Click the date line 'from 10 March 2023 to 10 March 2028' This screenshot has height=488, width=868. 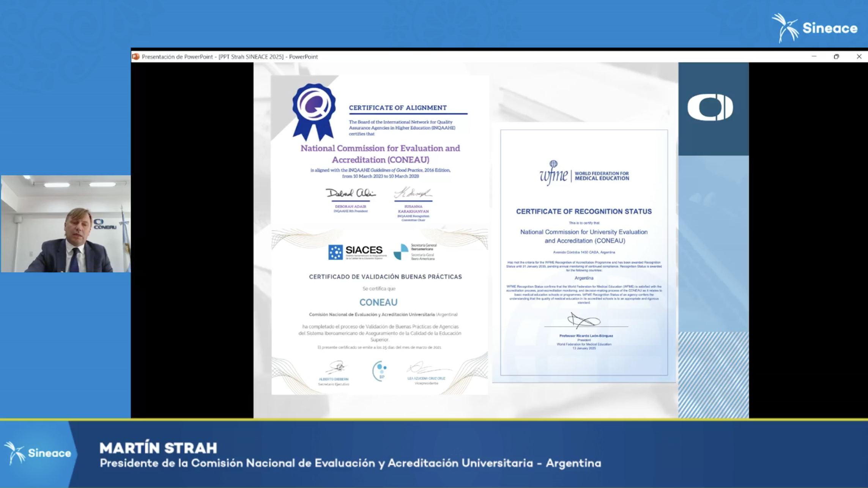[x=380, y=176]
